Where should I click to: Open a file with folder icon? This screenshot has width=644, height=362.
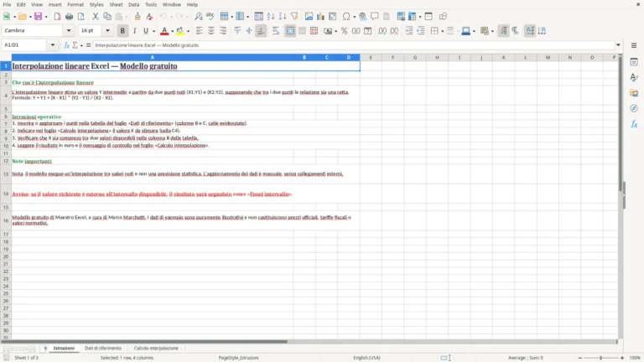22,17
